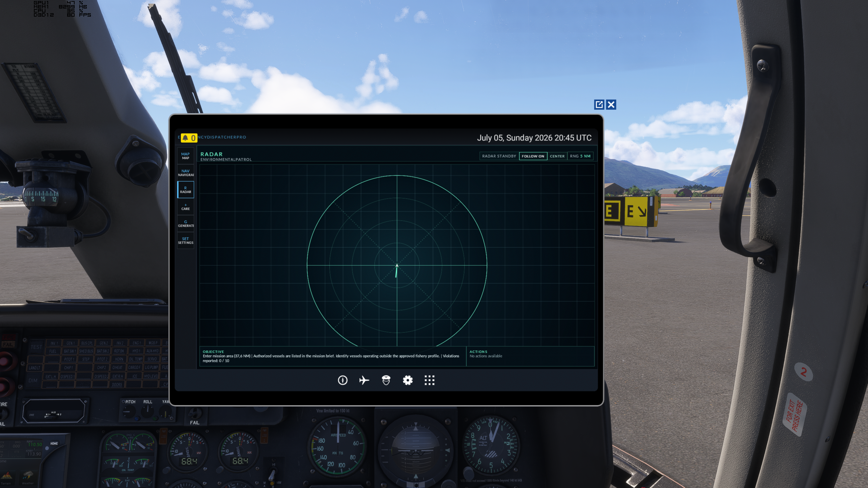The image size is (868, 488).
Task: Turn the PITCH trim knob
Action: pos(129,412)
